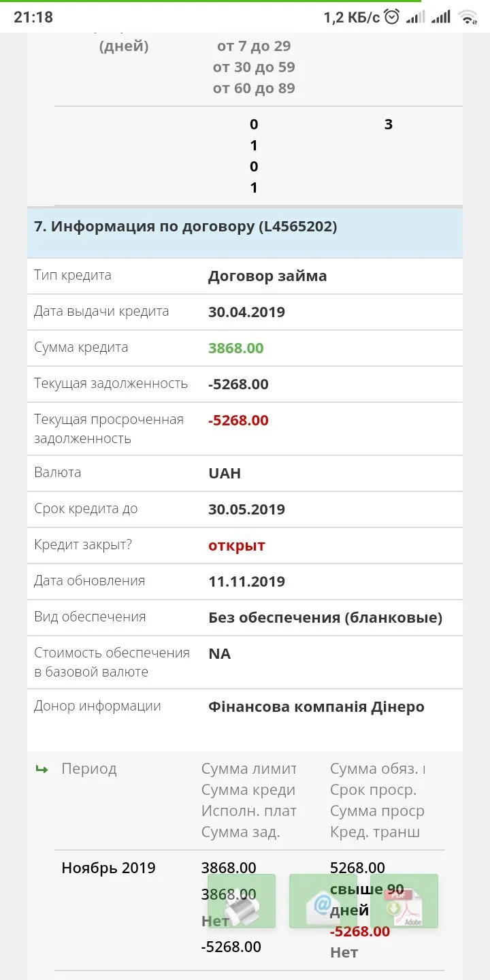This screenshot has width=490, height=980.
Task: Tap the email envelope icon
Action: [323, 901]
